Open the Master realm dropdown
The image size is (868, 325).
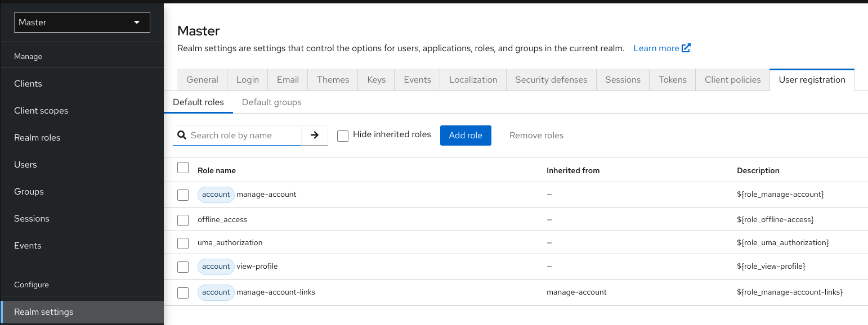coord(82,22)
